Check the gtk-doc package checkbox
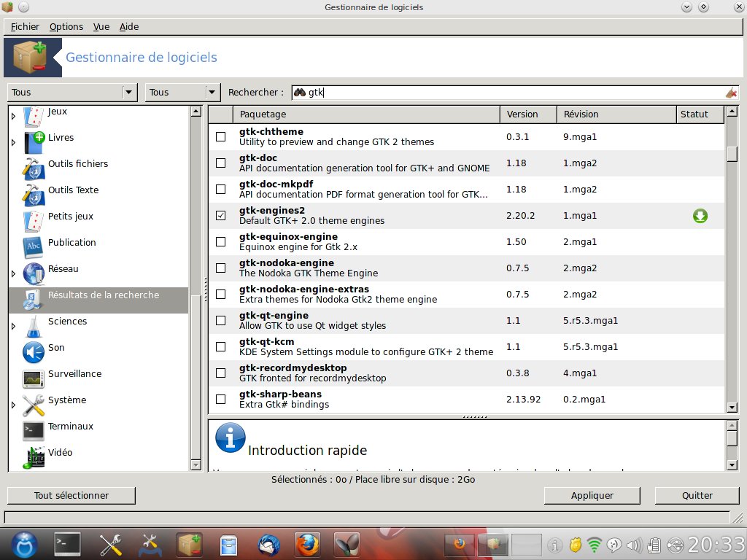The height and width of the screenshot is (560, 747). click(220, 163)
